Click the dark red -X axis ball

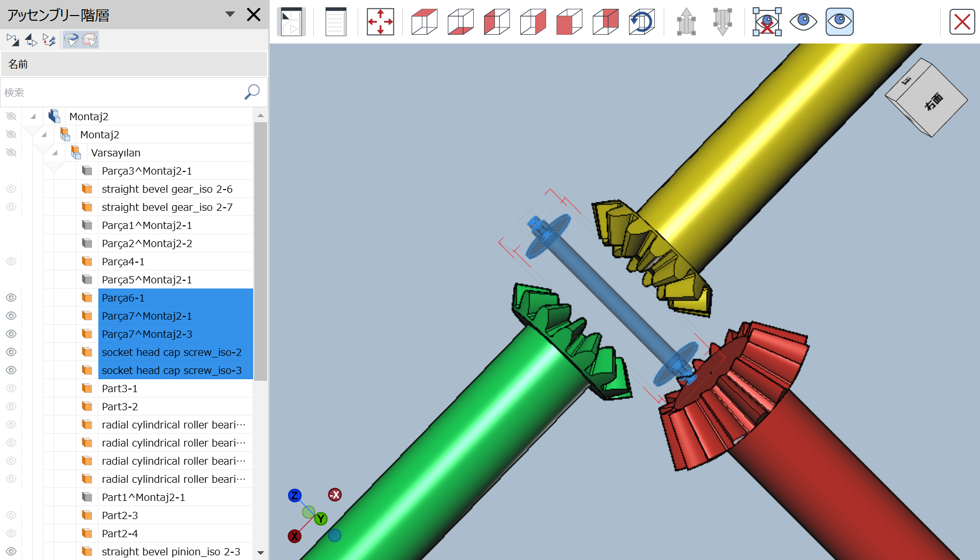(x=335, y=495)
